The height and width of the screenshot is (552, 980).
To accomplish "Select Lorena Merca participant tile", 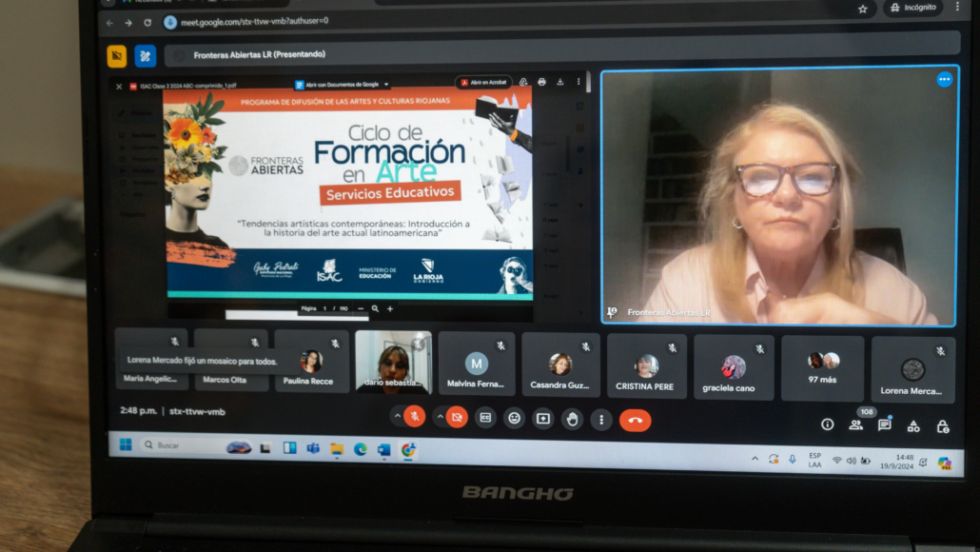I will (913, 370).
